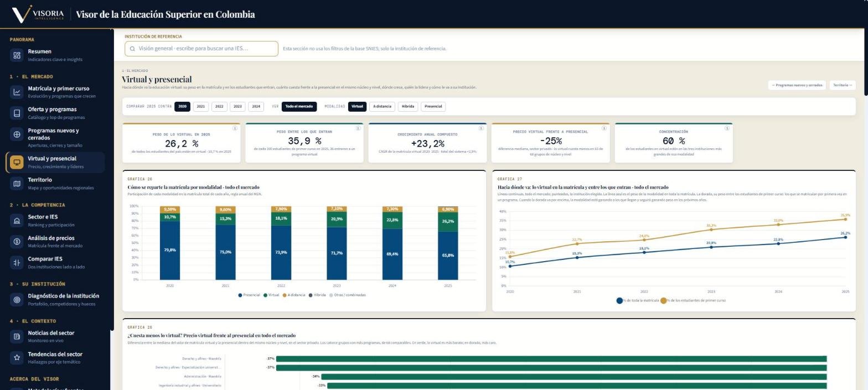Screen dimensions: 868x390
Task: Select the Presencial modality filter
Action: coord(433,107)
